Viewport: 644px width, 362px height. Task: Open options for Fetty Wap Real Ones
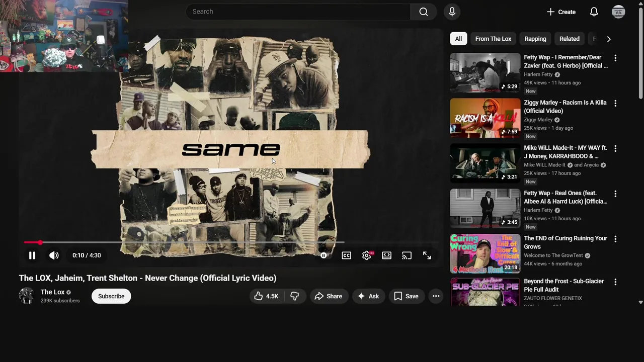615,194
